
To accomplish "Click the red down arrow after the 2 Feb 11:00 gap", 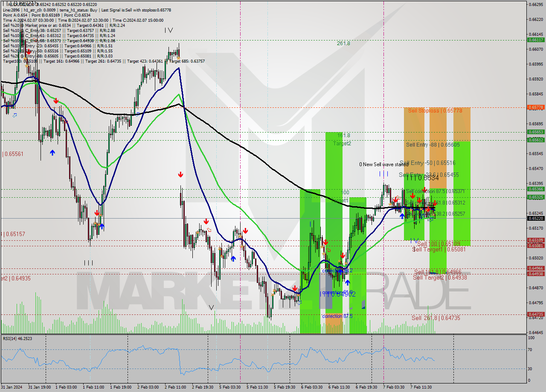I will (180, 175).
